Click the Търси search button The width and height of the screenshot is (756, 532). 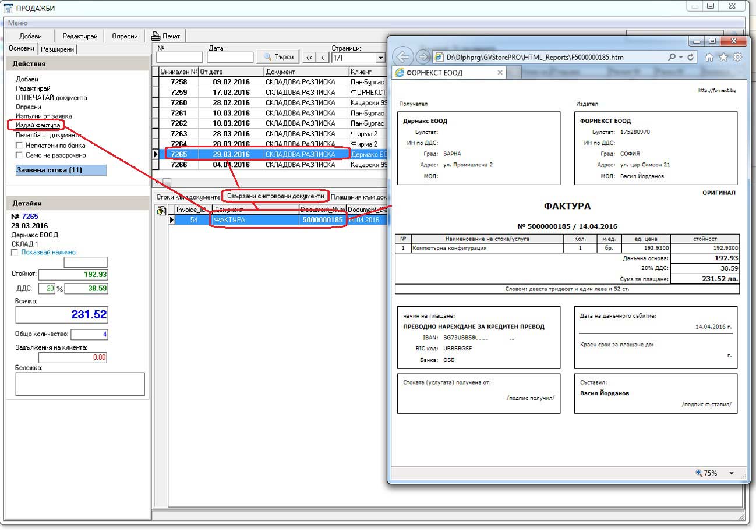278,57
